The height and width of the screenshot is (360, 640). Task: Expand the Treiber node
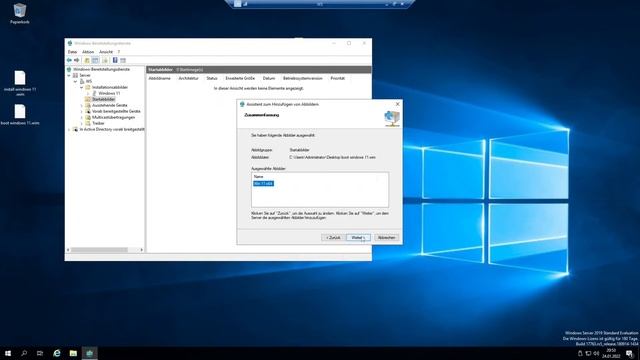82,123
